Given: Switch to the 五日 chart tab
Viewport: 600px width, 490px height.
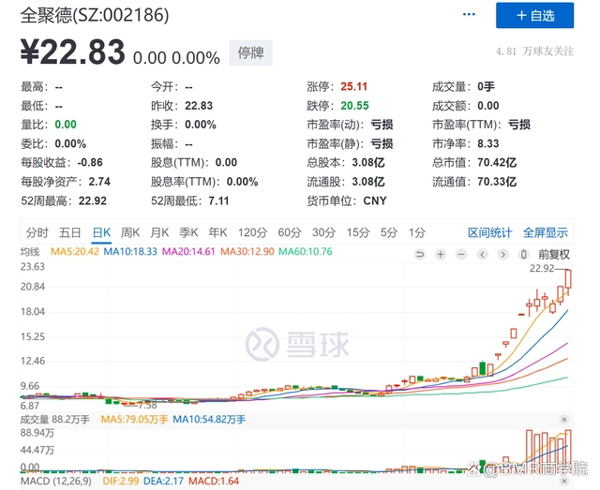Looking at the screenshot, I should [x=70, y=233].
